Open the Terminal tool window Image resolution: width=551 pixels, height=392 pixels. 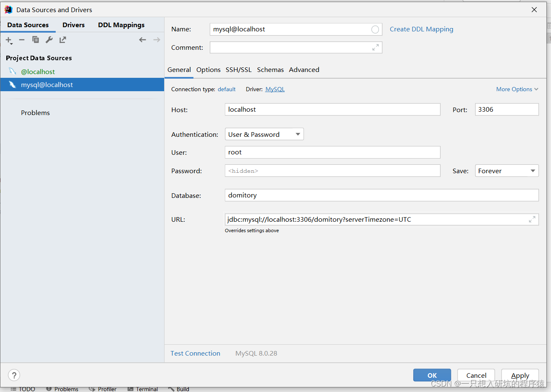[x=143, y=389]
